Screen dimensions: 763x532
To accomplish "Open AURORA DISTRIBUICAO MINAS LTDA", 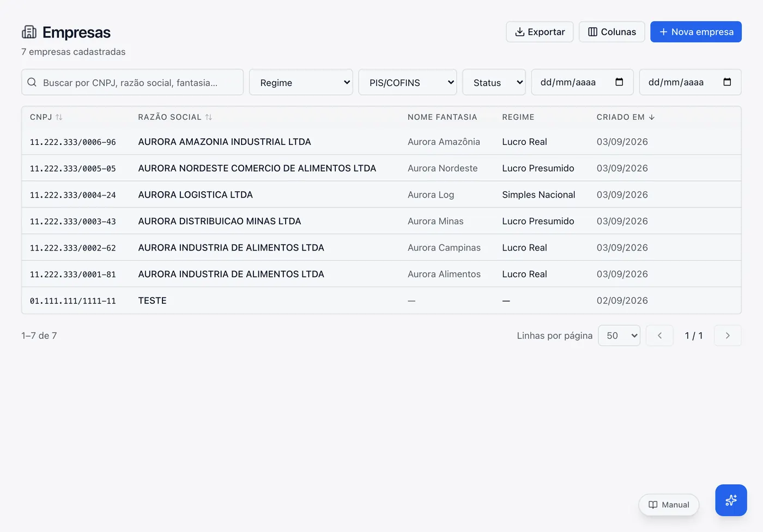I will point(220,221).
